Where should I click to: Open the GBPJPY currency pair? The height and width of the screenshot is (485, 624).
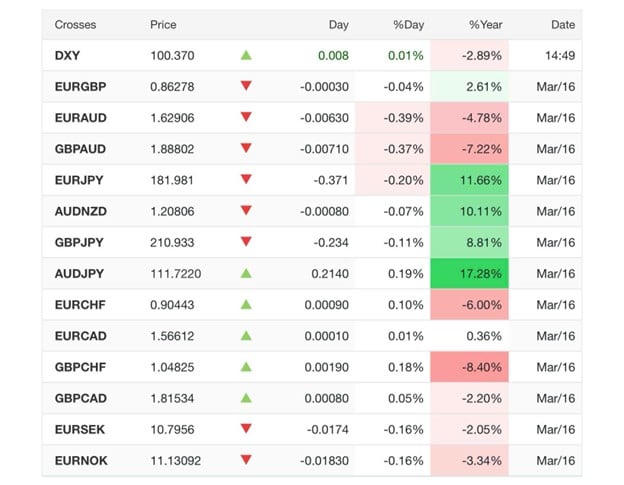[80, 242]
